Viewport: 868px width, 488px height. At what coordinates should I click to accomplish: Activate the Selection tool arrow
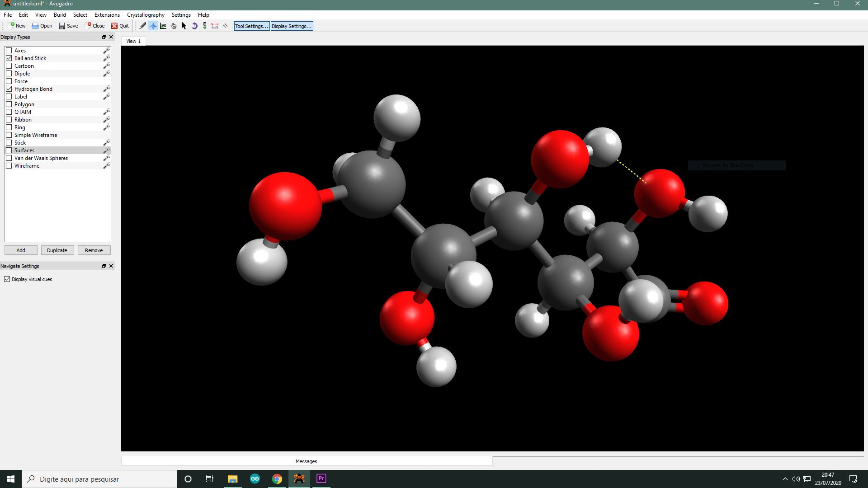[x=184, y=26]
